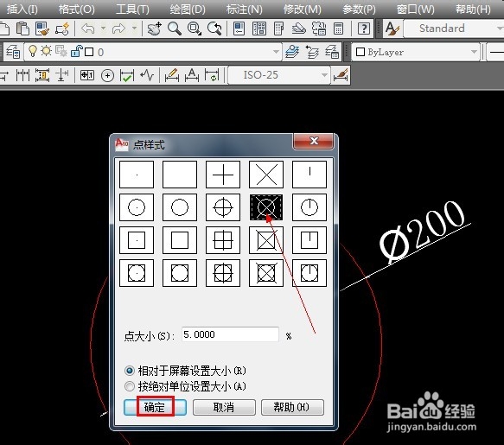
Task: Click the Redo arrow icon
Action: click(x=118, y=29)
